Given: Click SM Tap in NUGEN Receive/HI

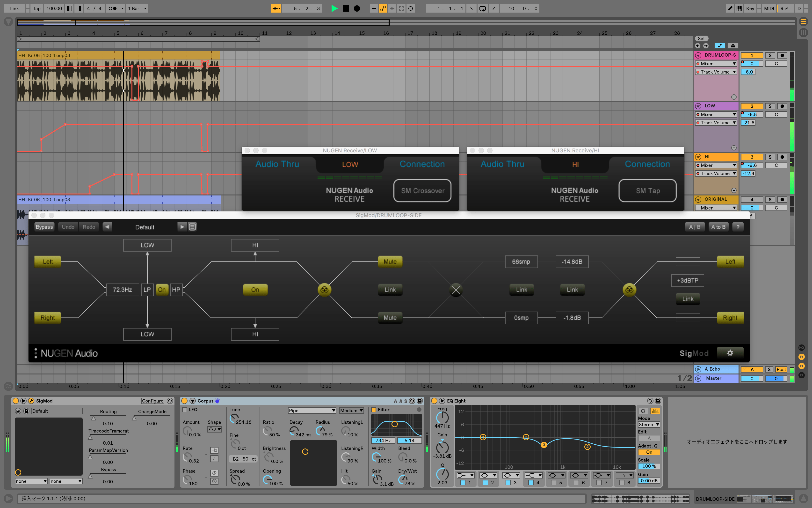Looking at the screenshot, I should tap(648, 191).
